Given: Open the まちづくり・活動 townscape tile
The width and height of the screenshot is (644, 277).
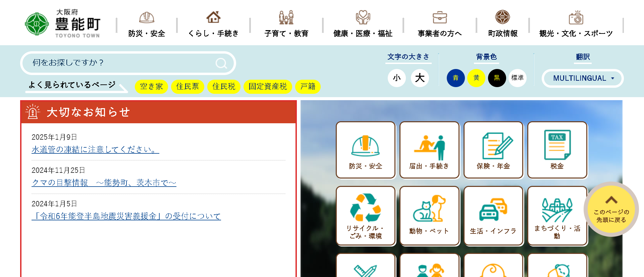Looking at the screenshot, I should point(557,216).
